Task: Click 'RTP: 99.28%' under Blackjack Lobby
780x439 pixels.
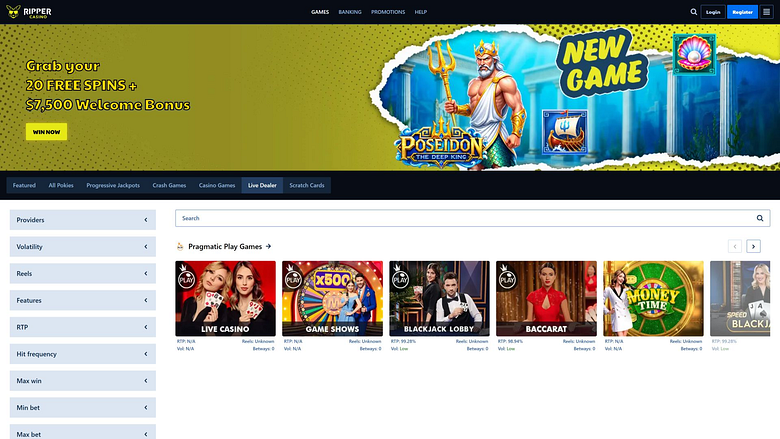Action: (x=403, y=342)
